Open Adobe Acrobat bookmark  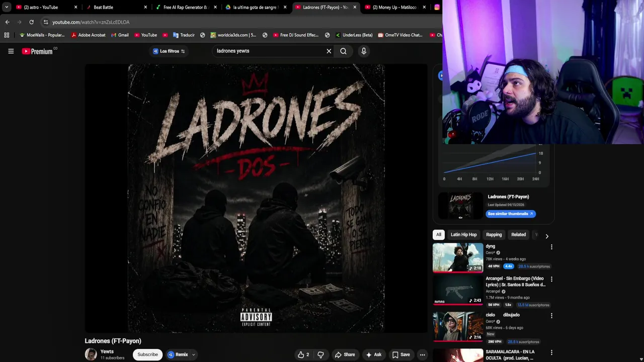[x=88, y=35]
